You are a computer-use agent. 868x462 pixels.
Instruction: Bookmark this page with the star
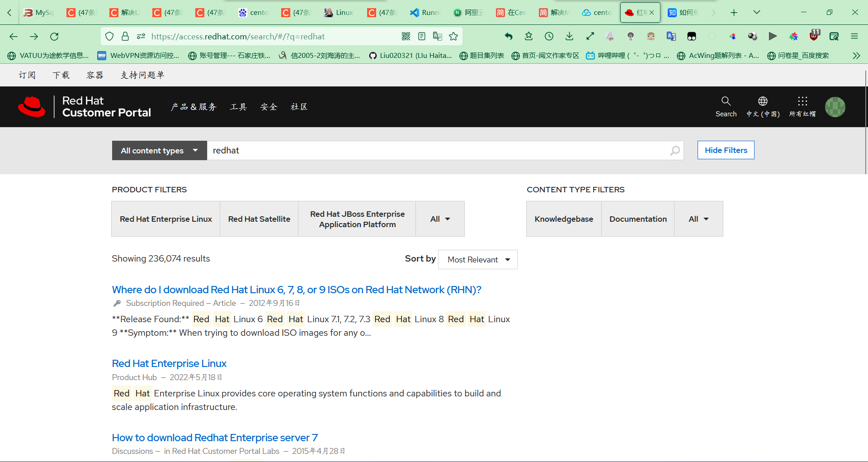(x=453, y=37)
